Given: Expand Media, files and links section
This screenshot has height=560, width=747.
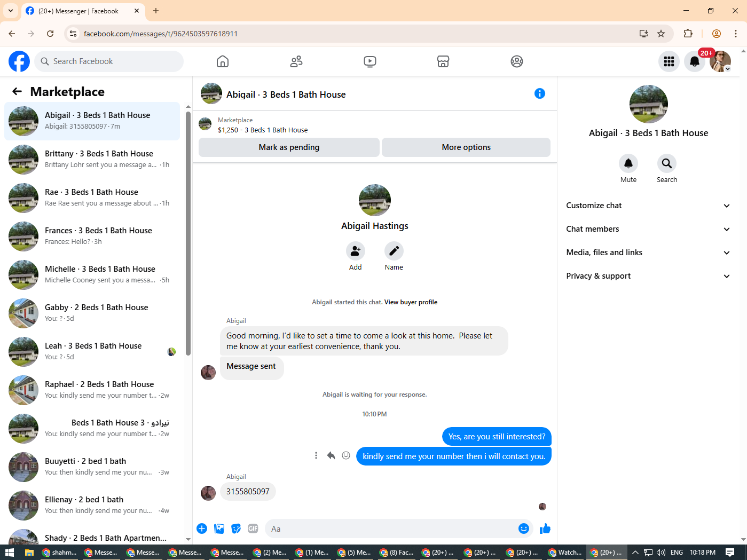Looking at the screenshot, I should (x=648, y=253).
